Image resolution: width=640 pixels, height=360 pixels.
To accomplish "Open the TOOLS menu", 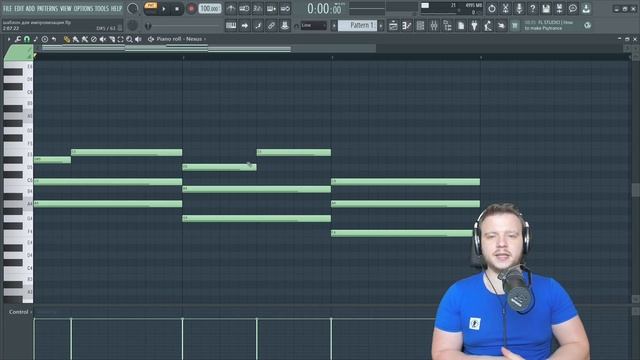I will (x=102, y=8).
